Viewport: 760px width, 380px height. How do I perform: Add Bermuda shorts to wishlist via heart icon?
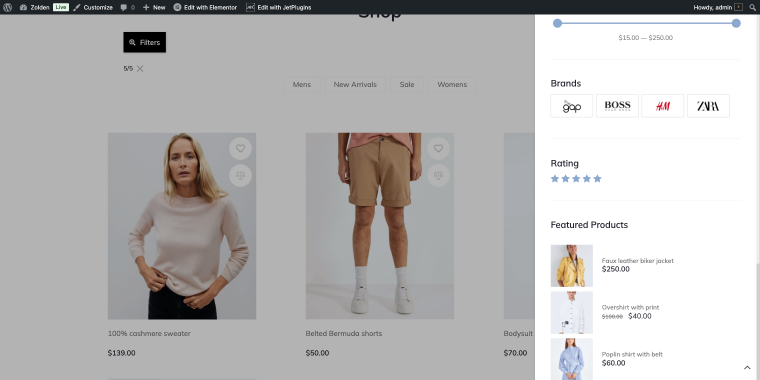click(x=438, y=148)
